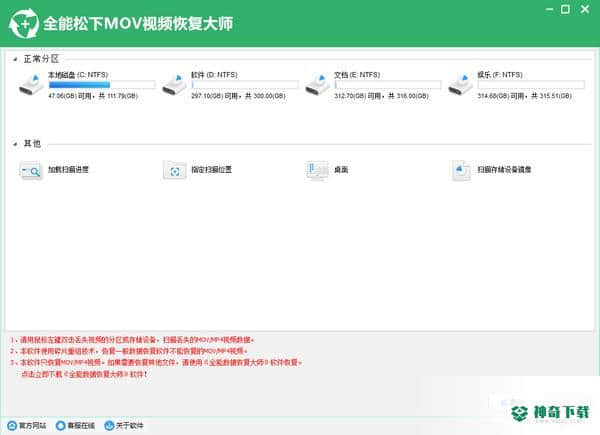Choose the 桌面 desktop icon
The width and height of the screenshot is (600, 435).
[317, 170]
